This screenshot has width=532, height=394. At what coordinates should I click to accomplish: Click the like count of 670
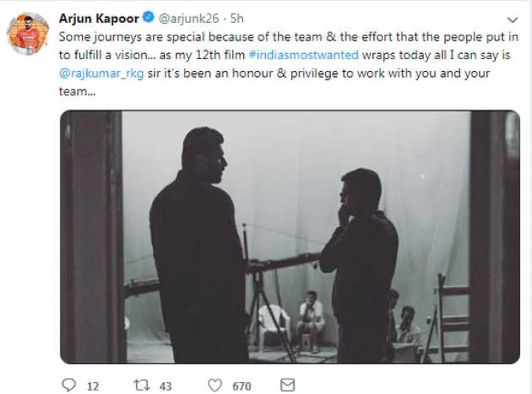tap(241, 386)
